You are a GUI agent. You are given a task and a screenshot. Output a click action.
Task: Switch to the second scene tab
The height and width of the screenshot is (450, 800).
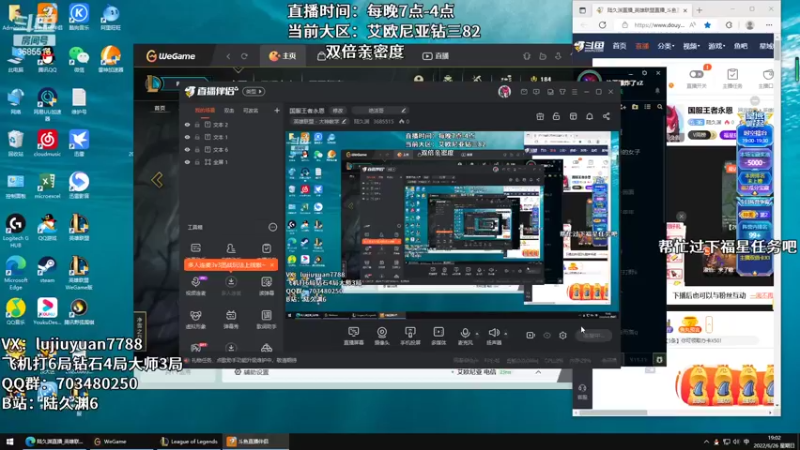pos(229,110)
